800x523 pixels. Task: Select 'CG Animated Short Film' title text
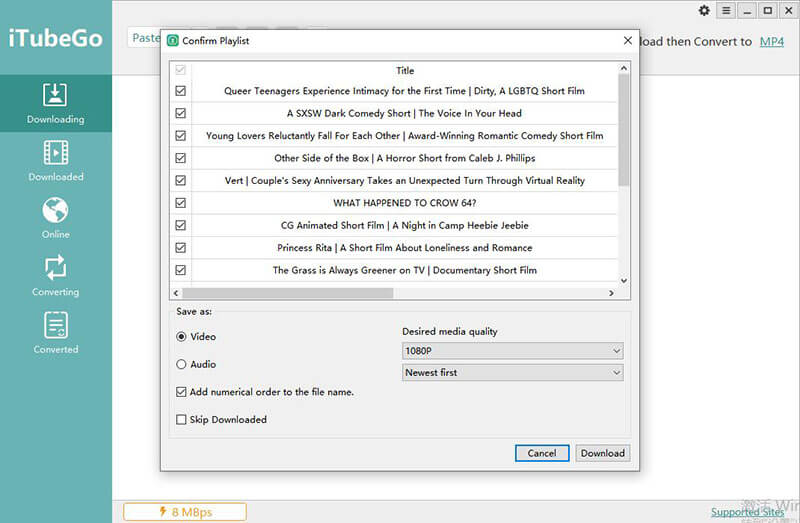pyautogui.click(x=405, y=226)
